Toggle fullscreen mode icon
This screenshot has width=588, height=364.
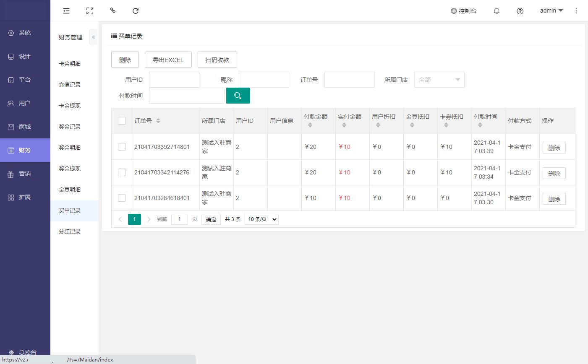90,11
